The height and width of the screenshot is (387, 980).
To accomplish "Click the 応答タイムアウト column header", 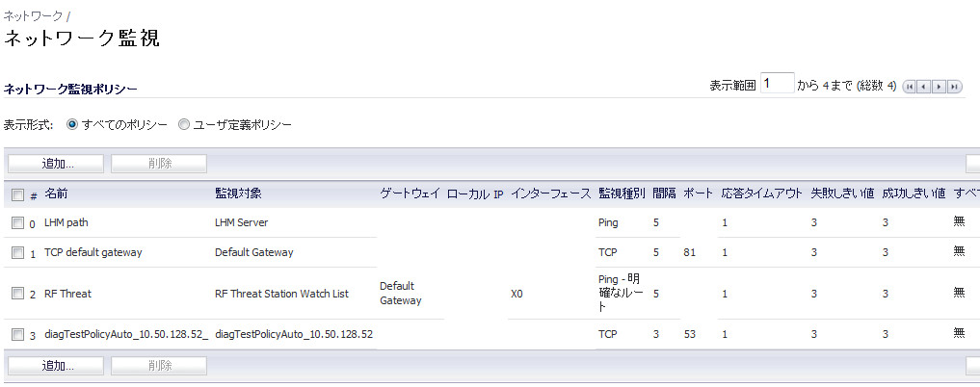I will click(761, 194).
